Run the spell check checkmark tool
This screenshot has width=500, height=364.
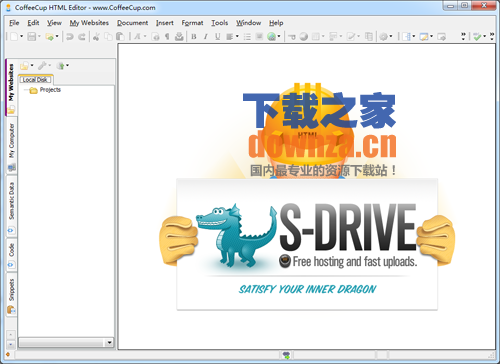tap(477, 37)
